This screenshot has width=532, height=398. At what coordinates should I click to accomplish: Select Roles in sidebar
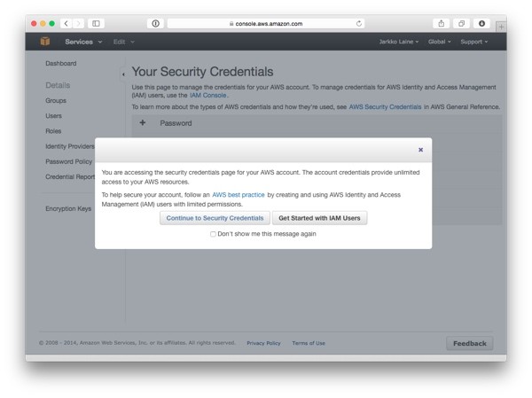point(53,131)
